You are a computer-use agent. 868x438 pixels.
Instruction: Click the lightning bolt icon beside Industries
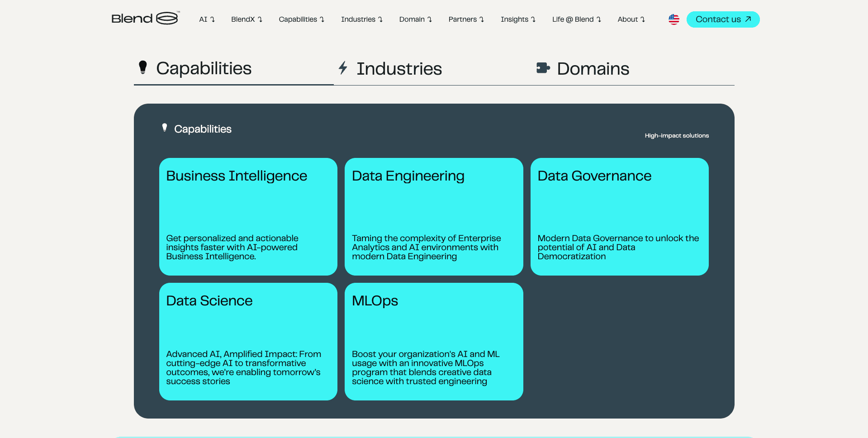pyautogui.click(x=343, y=68)
